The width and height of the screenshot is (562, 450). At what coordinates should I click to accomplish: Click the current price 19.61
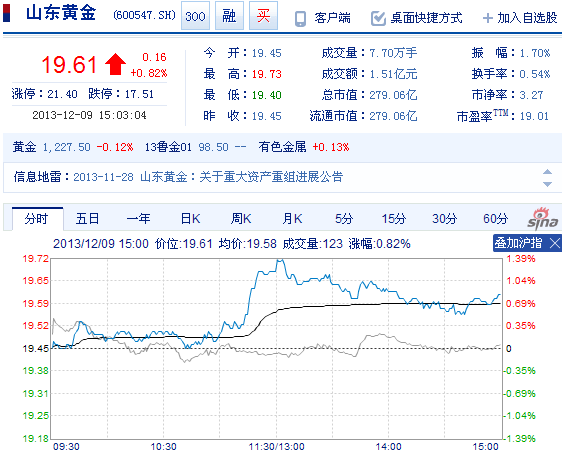pyautogui.click(x=69, y=65)
